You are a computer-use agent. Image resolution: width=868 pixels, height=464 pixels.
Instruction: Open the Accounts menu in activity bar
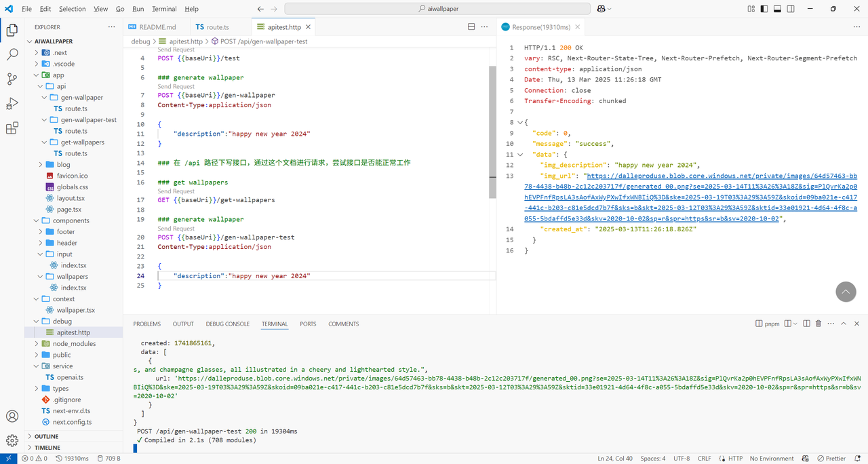[x=12, y=417]
